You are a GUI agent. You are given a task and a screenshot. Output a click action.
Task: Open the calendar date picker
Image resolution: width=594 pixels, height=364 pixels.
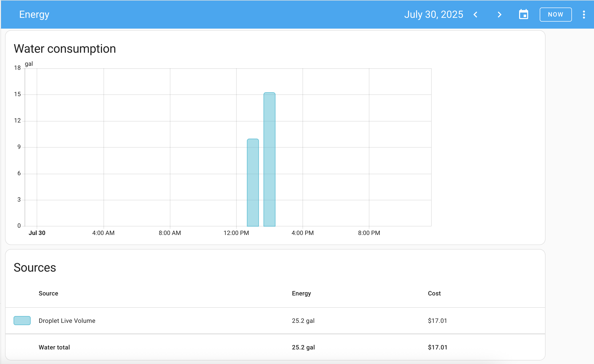click(x=524, y=14)
